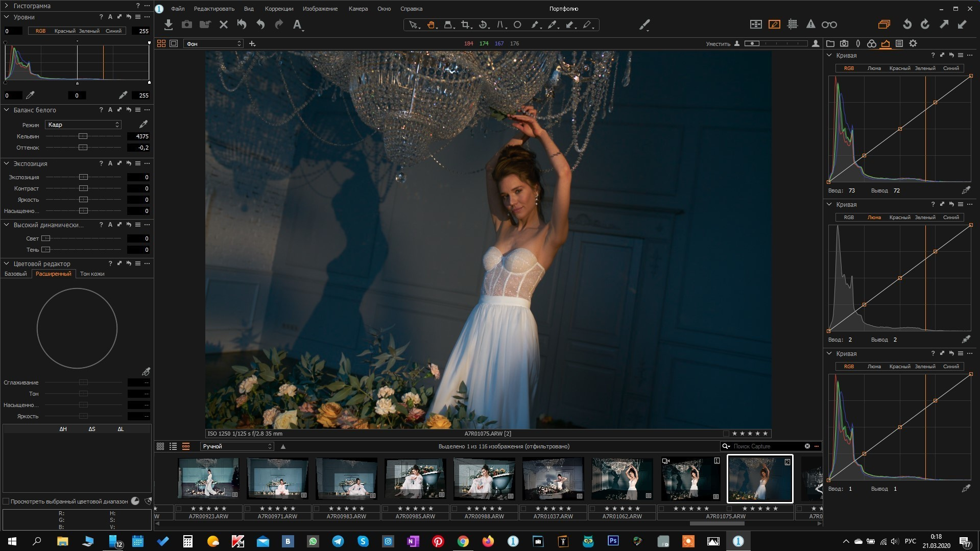
Task: Select the hand Pan tool
Action: coord(431,25)
